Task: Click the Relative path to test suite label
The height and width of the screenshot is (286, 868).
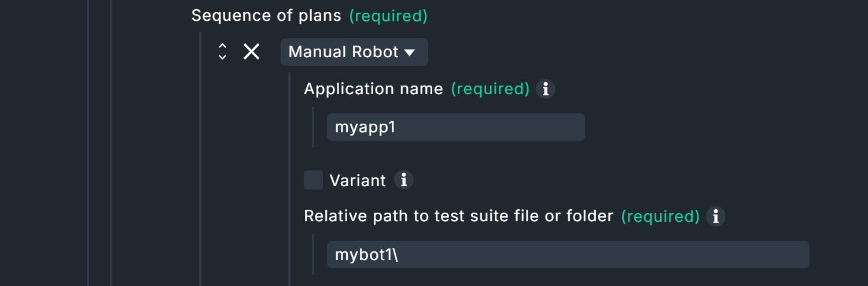Action: pos(458,216)
